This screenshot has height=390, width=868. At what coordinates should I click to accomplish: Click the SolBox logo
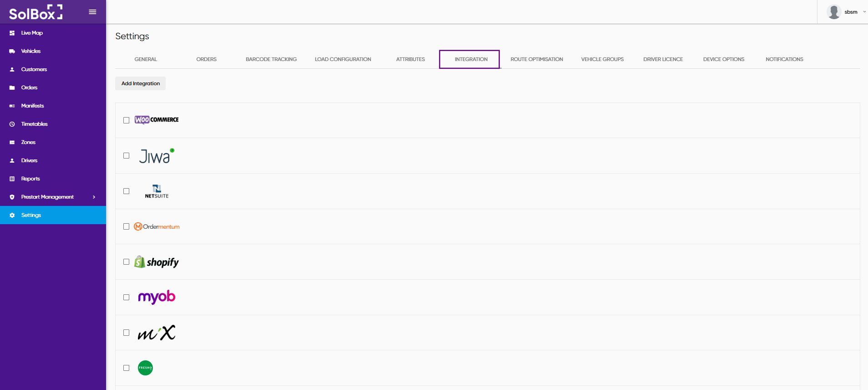[x=36, y=12]
